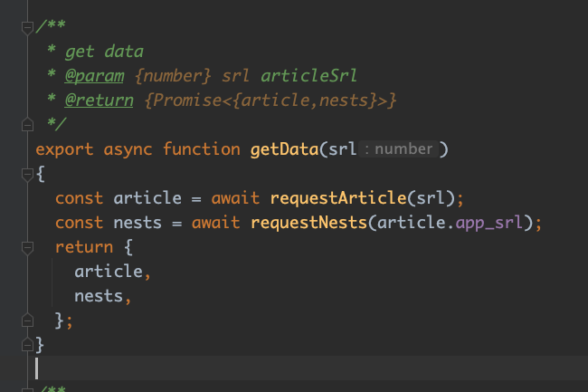
Task: Fold at the function's closing brace marker
Action: (x=27, y=345)
